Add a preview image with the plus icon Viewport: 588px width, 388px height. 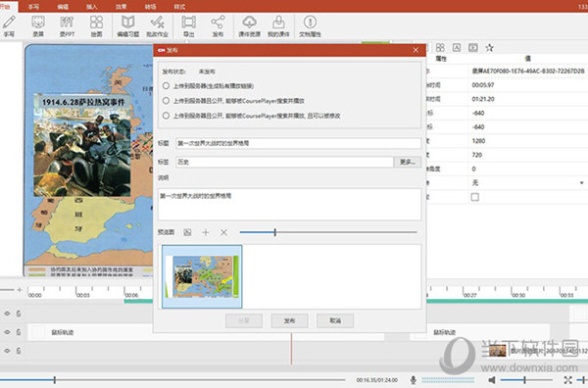point(206,232)
